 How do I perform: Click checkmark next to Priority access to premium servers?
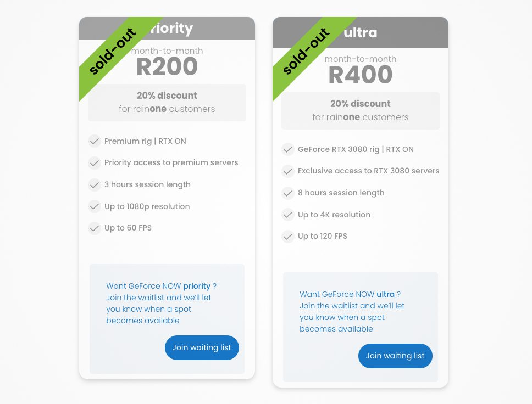pos(95,162)
